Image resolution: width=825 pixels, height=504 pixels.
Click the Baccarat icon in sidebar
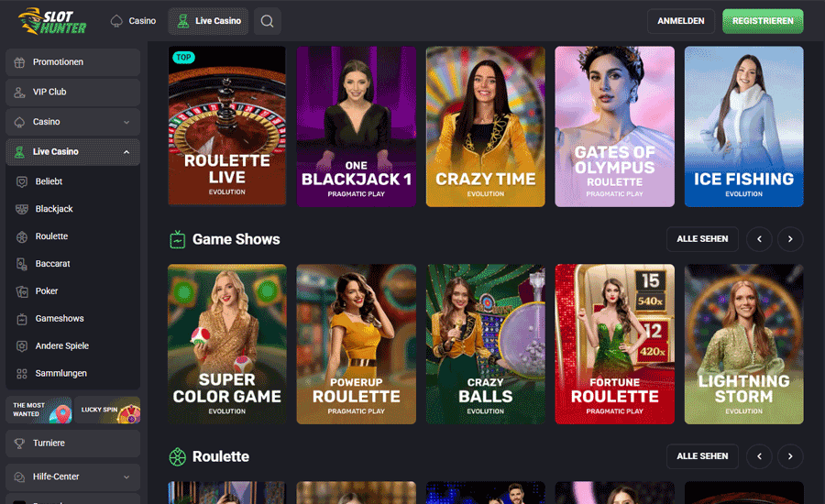pyautogui.click(x=22, y=264)
